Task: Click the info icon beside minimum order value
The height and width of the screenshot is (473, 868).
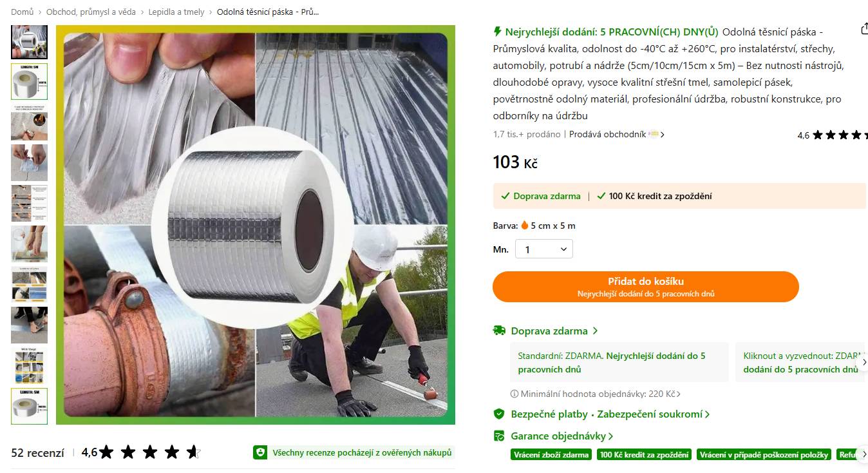Action: pyautogui.click(x=514, y=394)
